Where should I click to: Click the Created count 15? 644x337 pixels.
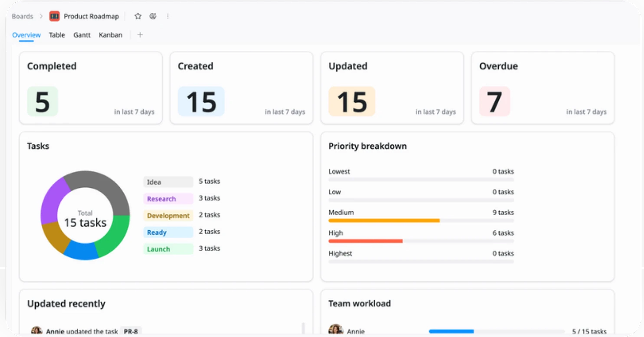[x=201, y=101]
